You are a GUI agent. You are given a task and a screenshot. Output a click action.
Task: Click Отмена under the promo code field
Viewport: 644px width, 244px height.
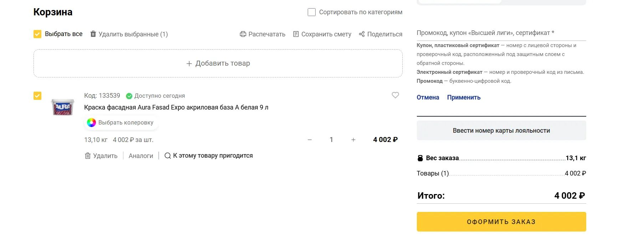pos(428,97)
